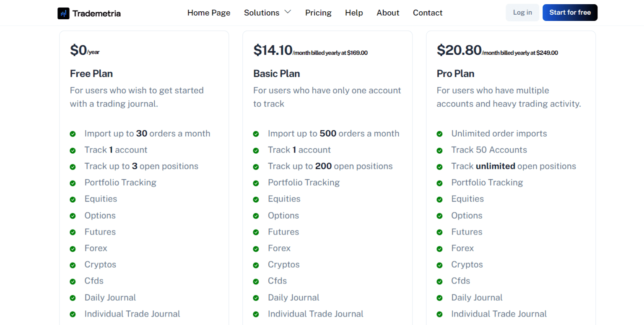Click the checkmark beside "Unlimited order imports"
The height and width of the screenshot is (325, 644).
coord(439,134)
